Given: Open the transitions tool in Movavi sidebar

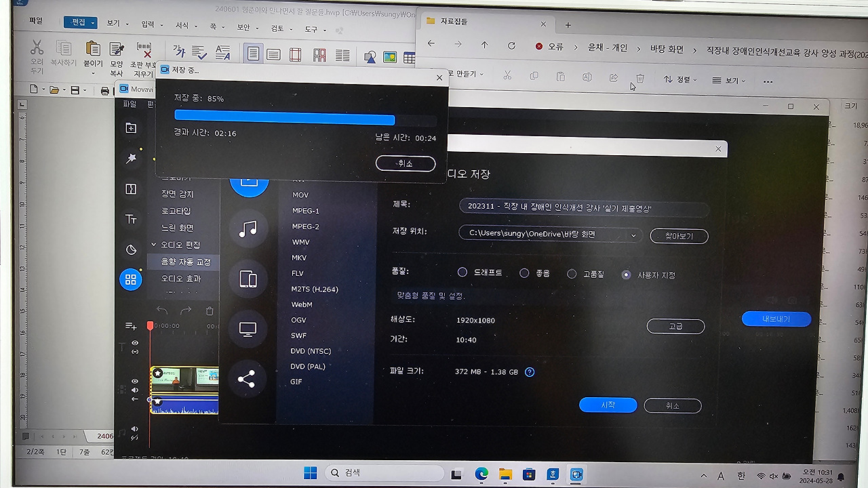Looking at the screenshot, I should (130, 189).
